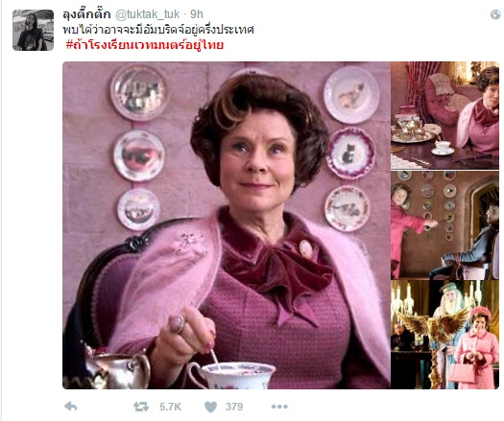Image resolution: width=504 pixels, height=421 pixels.
Task: Click the pink handbag in bottom thumbnail
Action: (462, 372)
